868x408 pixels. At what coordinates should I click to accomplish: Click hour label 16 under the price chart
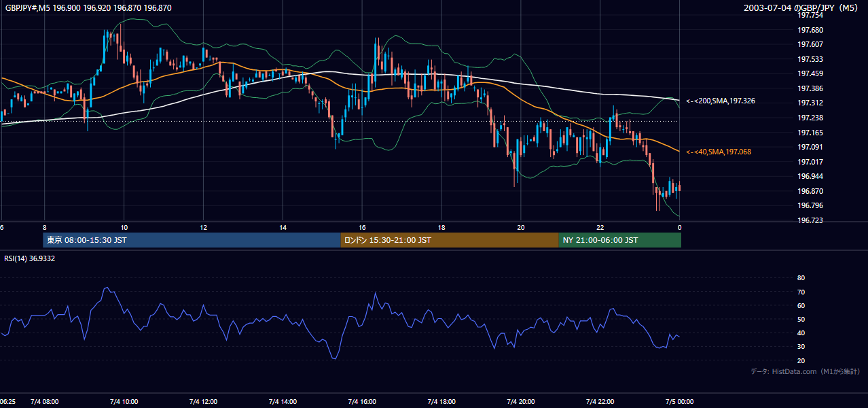pos(362,227)
